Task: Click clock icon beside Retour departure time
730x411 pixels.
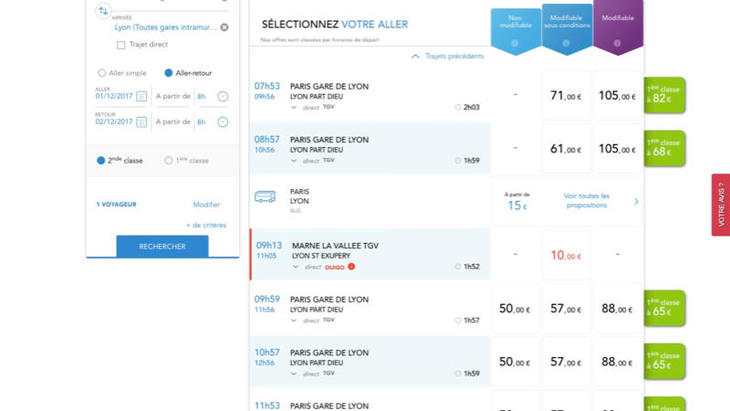Action: [x=222, y=122]
